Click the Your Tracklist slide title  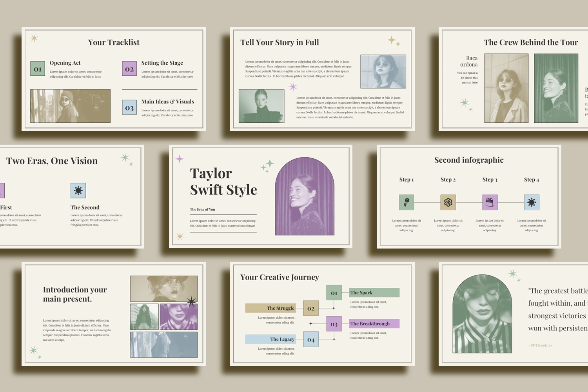coord(114,42)
